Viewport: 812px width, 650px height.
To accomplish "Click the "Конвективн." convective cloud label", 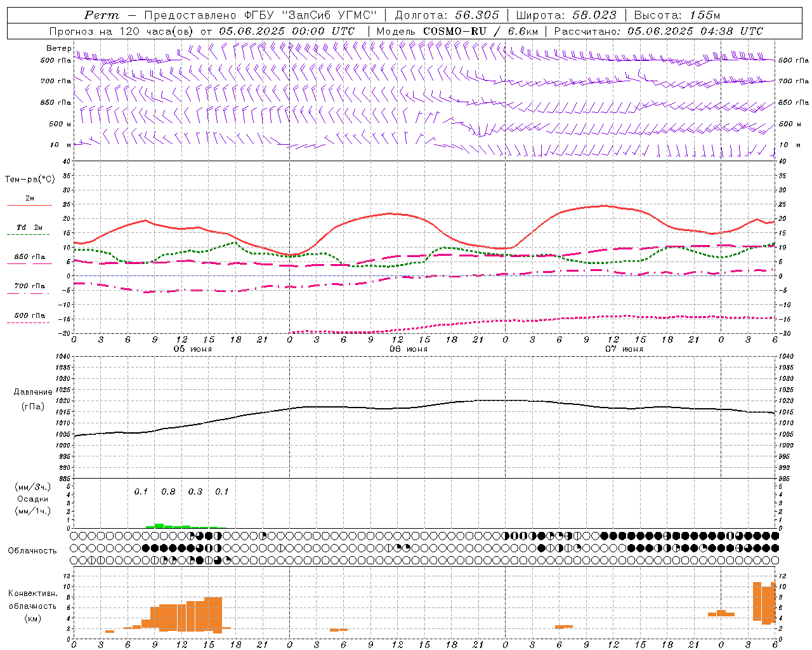I will point(32,594).
